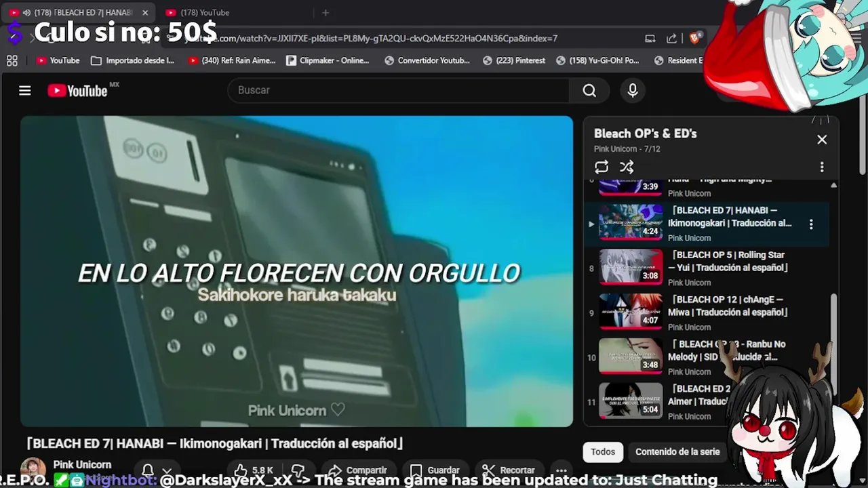
Task: Click the cast icon in address bar
Action: 650,38
